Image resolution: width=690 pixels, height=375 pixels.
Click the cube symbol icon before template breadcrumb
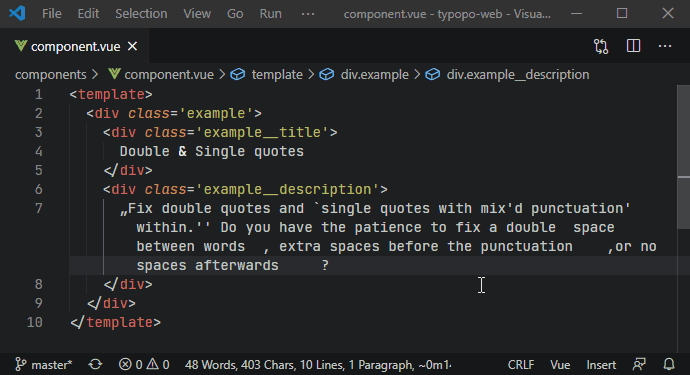[x=238, y=74]
